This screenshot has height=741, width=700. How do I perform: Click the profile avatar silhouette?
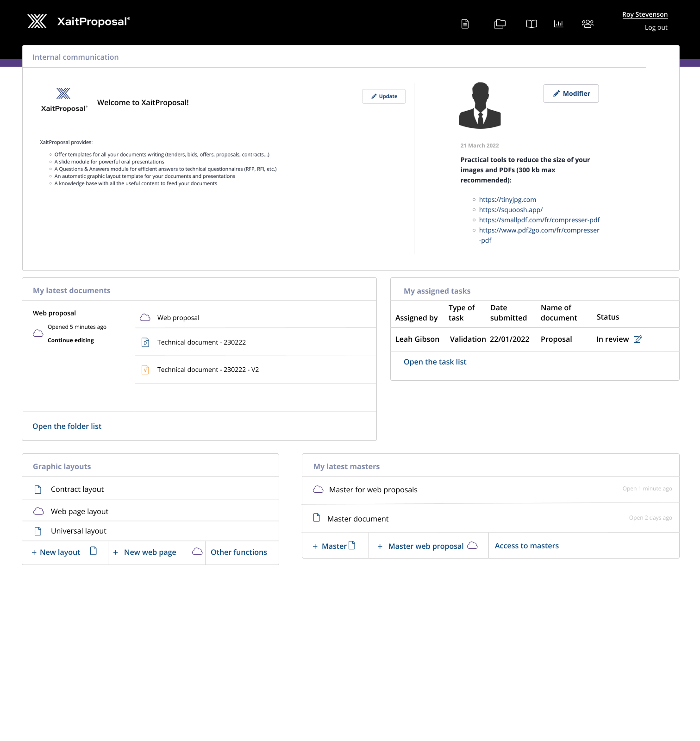click(480, 105)
